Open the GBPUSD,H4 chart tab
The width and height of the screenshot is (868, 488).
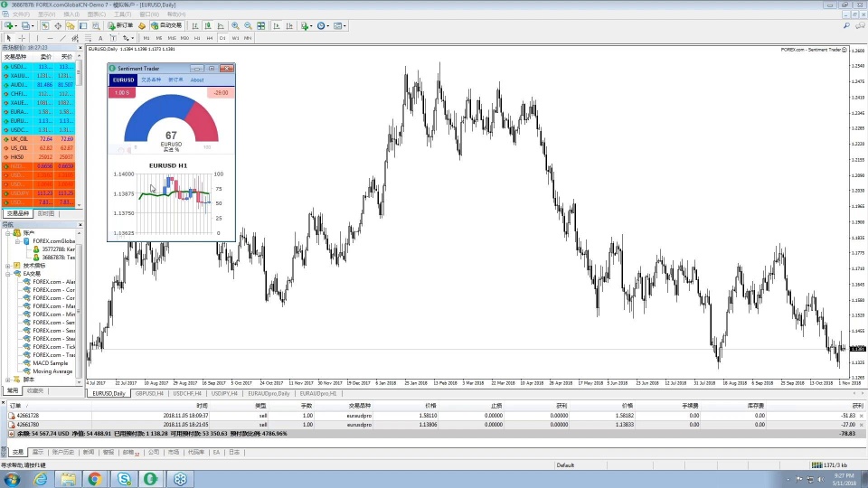click(149, 394)
